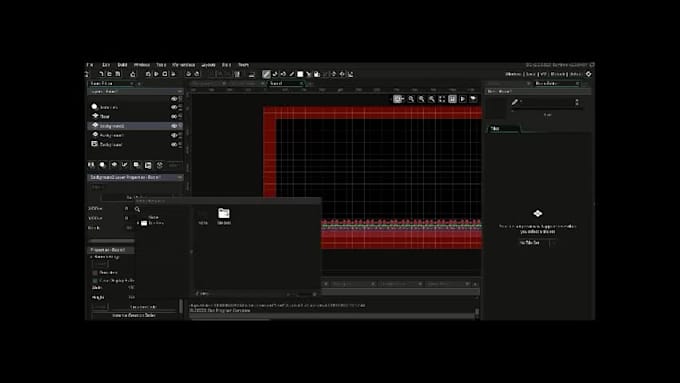Expand the Tile Sets tree node in dialog
Screen dimensions: 680x383
coord(138,223)
